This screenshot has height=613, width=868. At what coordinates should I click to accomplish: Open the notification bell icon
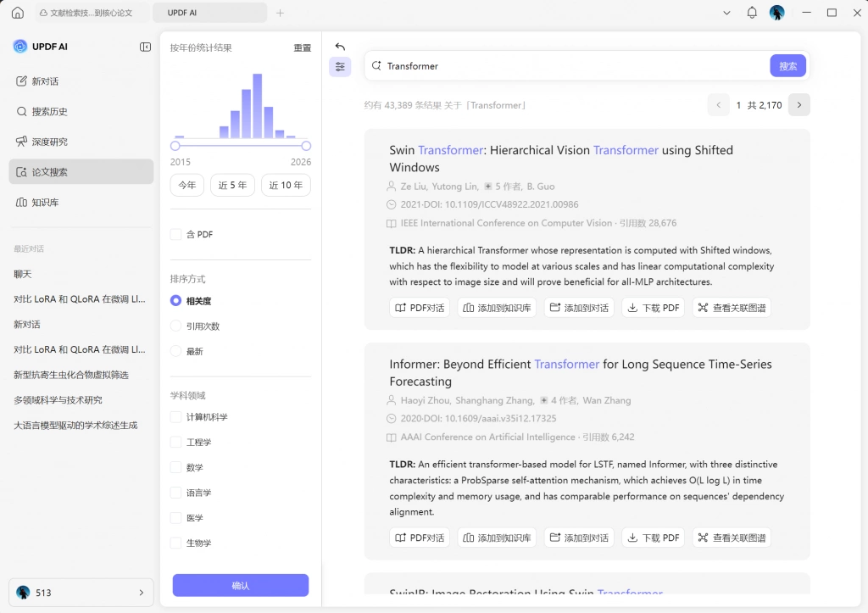(752, 12)
